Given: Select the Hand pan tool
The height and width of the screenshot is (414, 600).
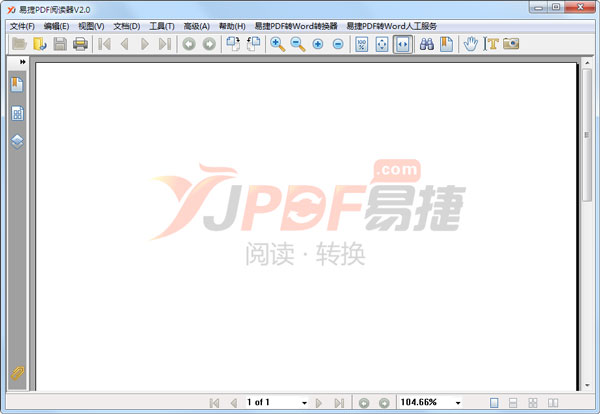Looking at the screenshot, I should click(x=471, y=44).
